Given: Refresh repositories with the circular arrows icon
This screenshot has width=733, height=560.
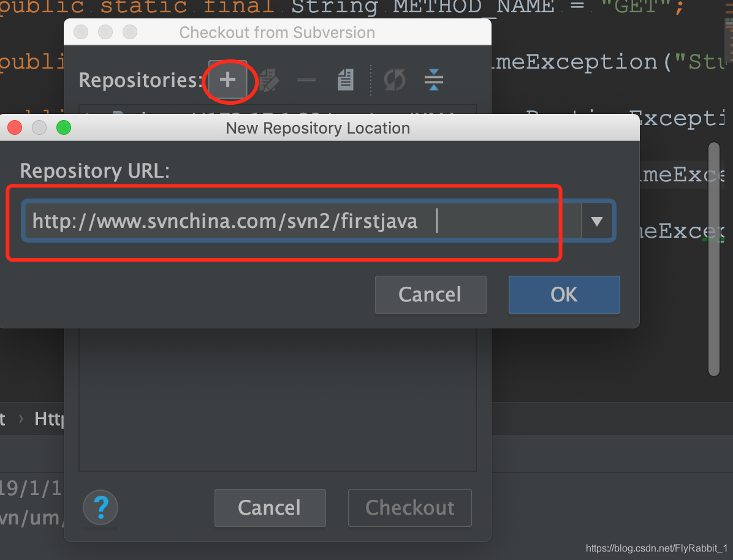Looking at the screenshot, I should (395, 80).
